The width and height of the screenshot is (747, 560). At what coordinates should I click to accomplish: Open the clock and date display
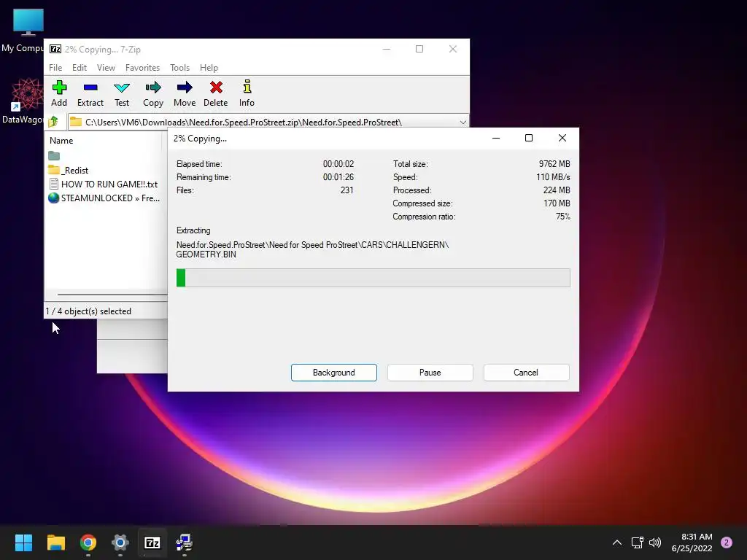coord(692,542)
